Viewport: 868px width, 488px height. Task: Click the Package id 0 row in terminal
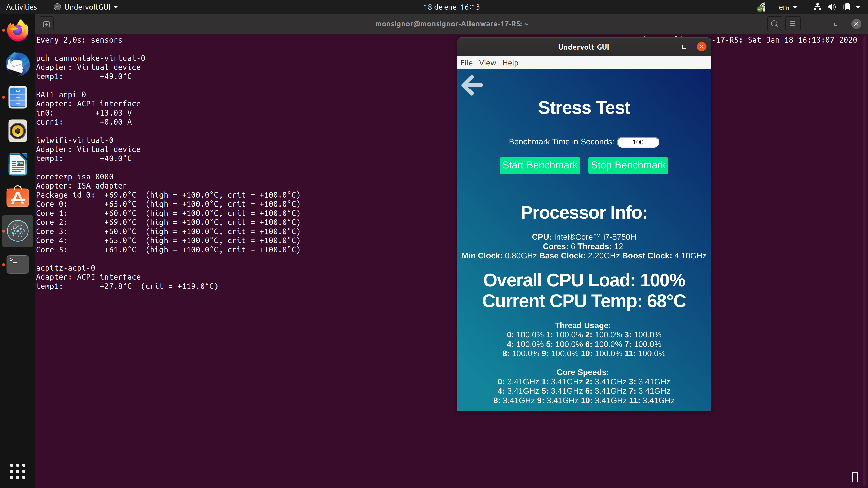point(168,195)
